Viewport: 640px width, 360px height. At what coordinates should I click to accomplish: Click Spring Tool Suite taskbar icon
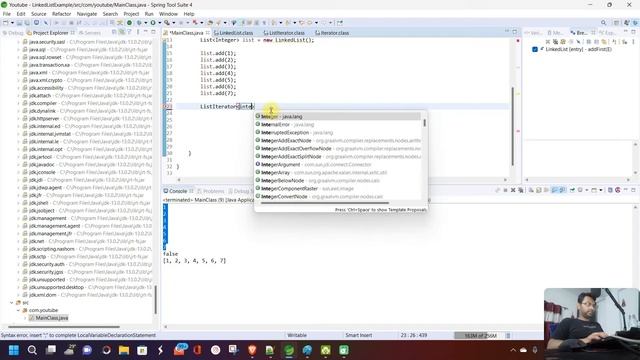click(x=289, y=350)
